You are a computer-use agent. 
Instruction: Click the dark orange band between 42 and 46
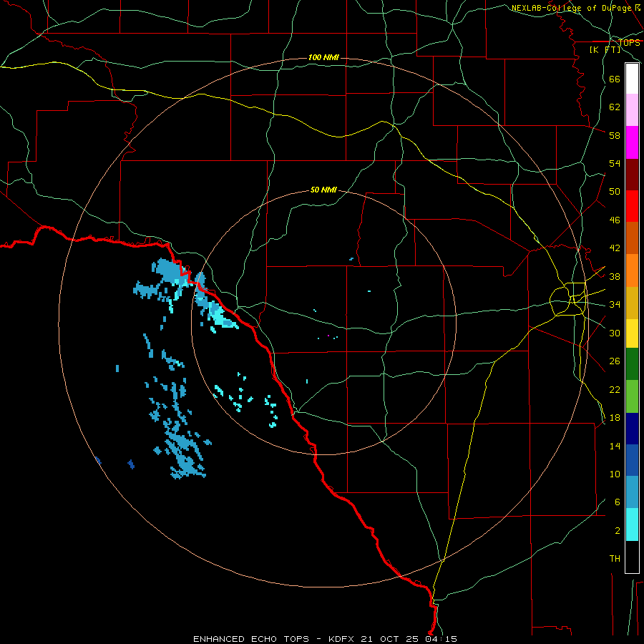click(632, 238)
